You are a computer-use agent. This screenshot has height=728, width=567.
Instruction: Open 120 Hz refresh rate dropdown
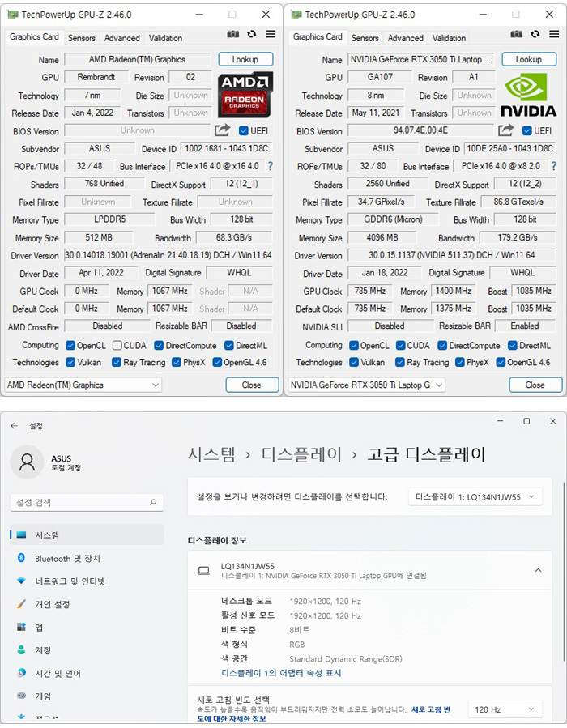point(505,709)
